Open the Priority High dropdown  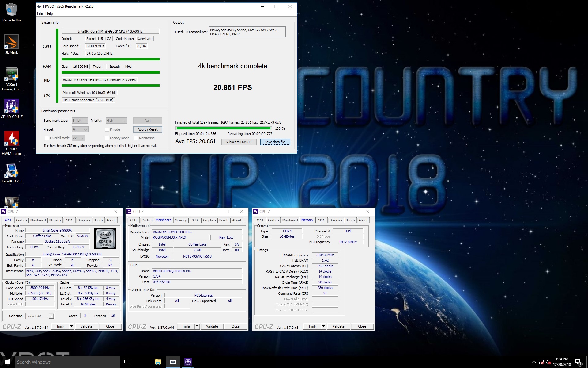click(x=116, y=121)
